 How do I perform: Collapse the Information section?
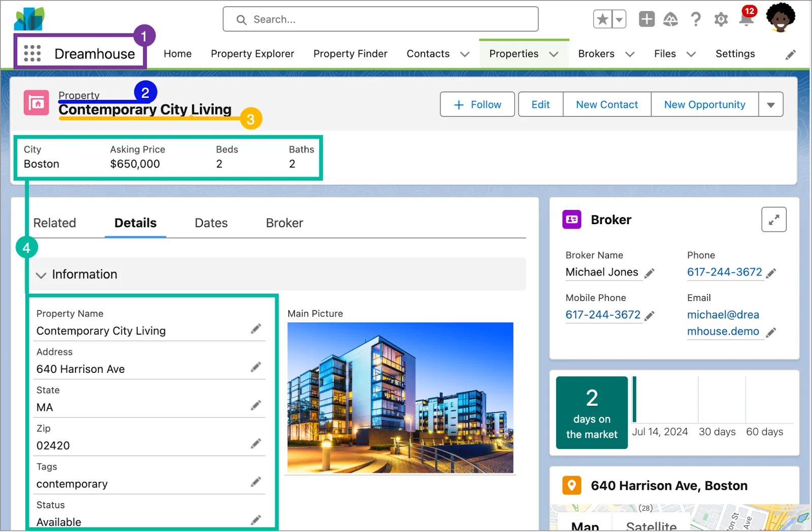click(x=41, y=275)
